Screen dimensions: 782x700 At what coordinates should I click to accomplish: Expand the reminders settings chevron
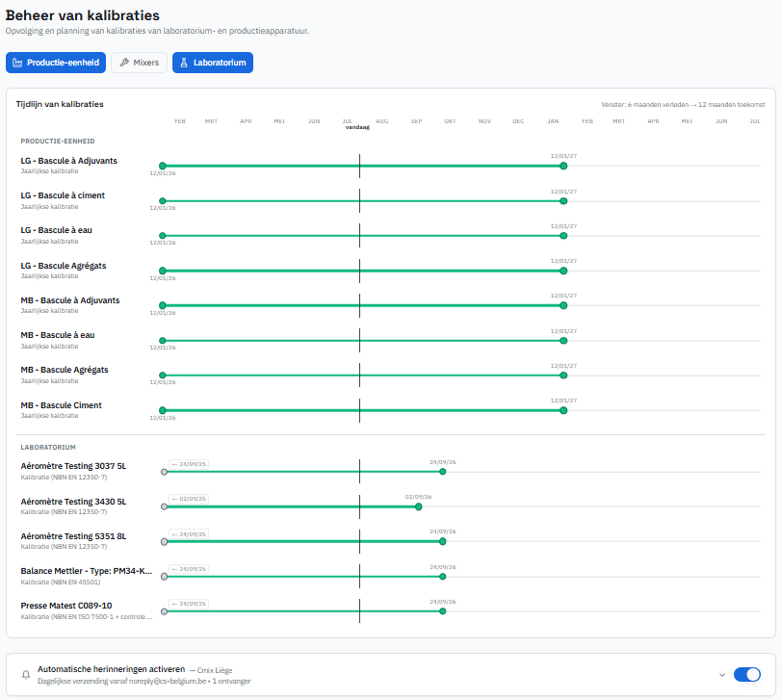[721, 675]
